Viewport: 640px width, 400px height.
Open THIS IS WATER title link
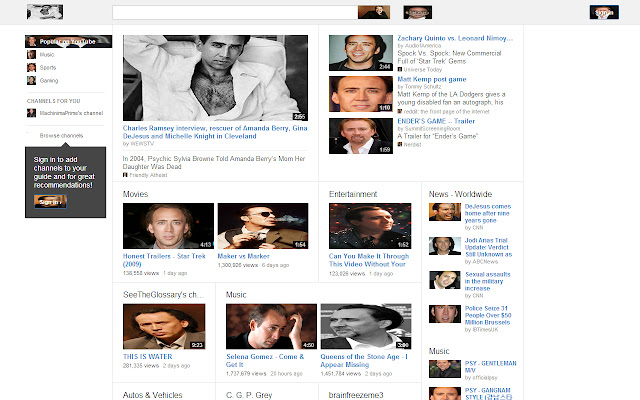click(147, 357)
